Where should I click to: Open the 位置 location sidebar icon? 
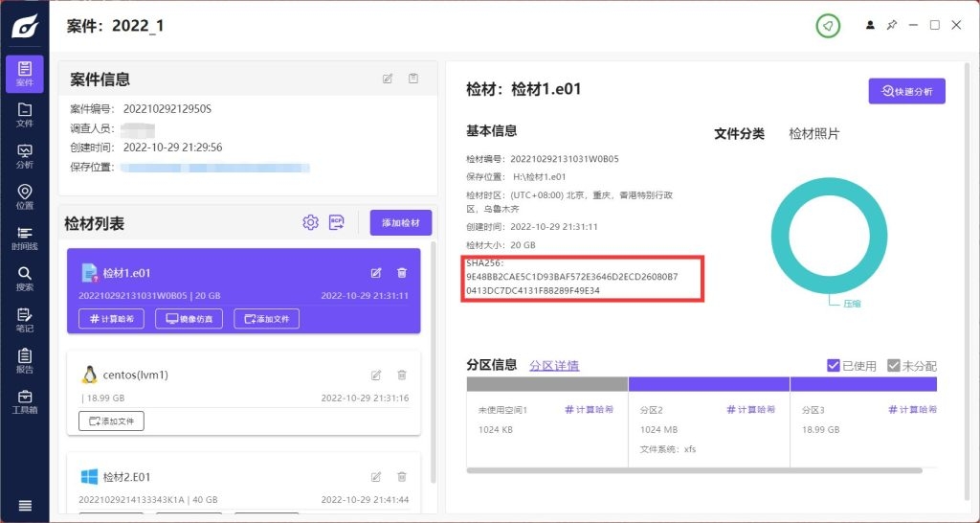[25, 196]
